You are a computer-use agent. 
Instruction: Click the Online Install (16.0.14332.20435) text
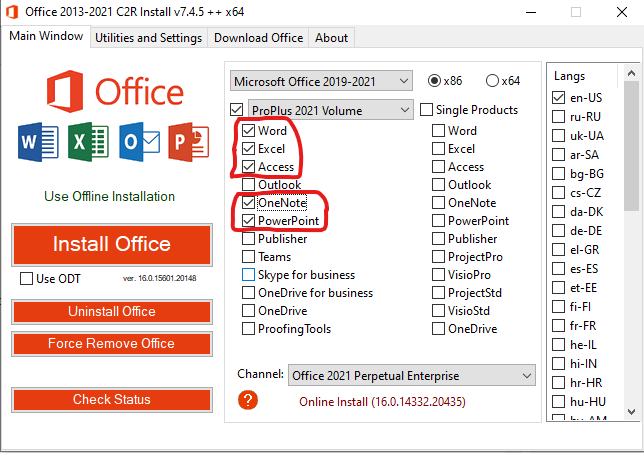(382, 402)
